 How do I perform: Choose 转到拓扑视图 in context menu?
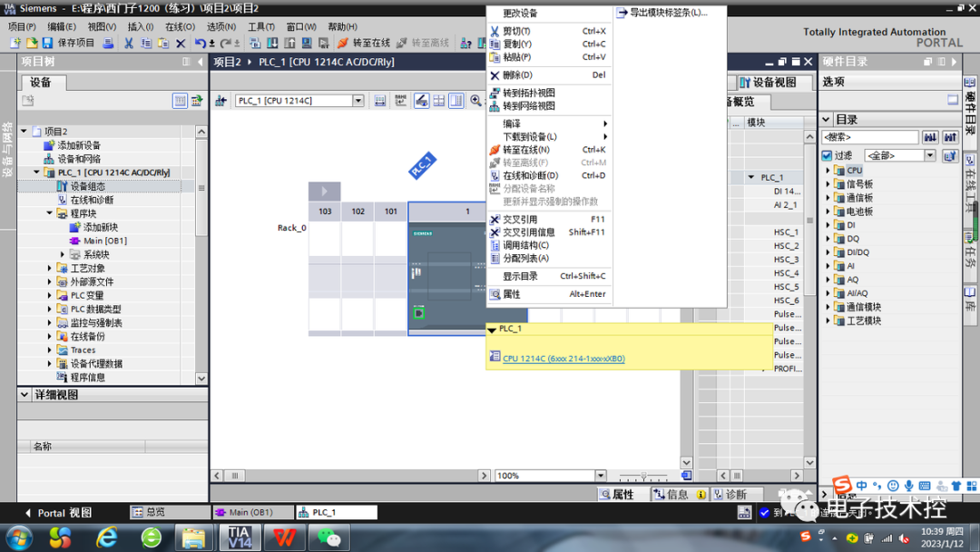[529, 93]
